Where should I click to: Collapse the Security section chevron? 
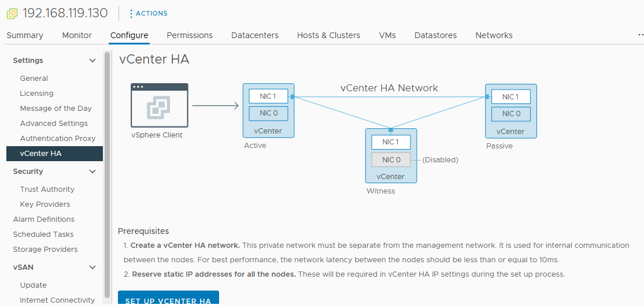tap(92, 172)
